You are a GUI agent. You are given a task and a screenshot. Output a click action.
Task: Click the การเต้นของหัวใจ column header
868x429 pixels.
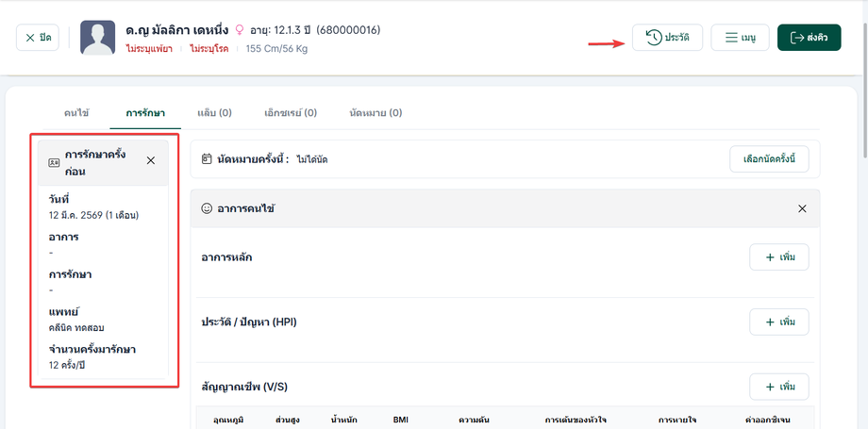[574, 421]
